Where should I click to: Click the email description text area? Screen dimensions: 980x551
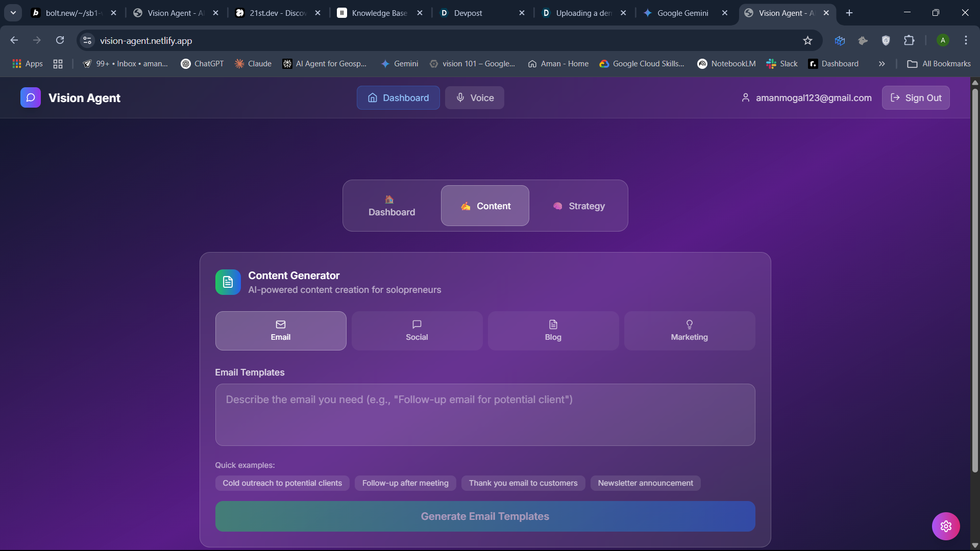point(485,415)
